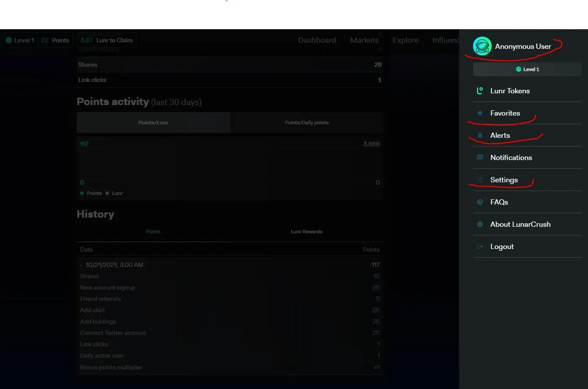Click Bonus points multiplier history entry

point(230,367)
